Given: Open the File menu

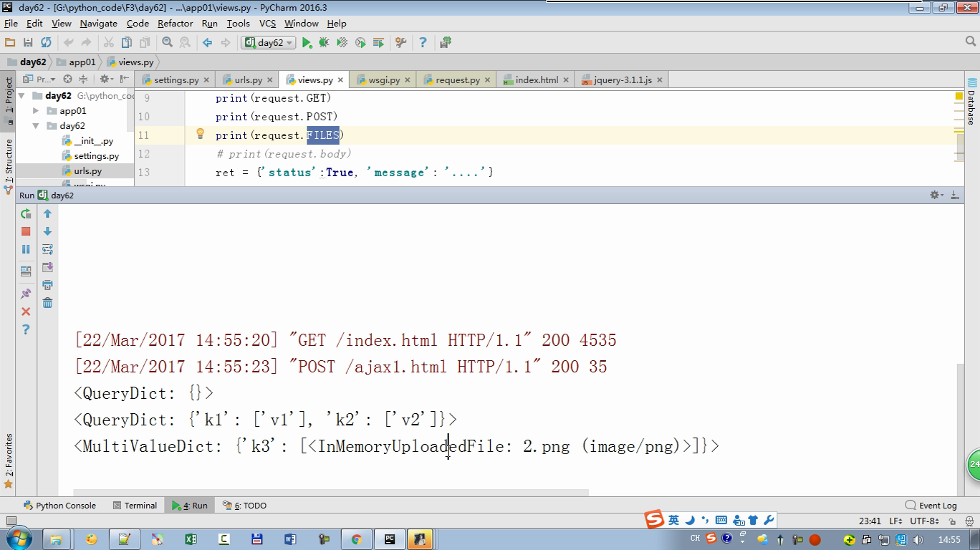Looking at the screenshot, I should [11, 23].
